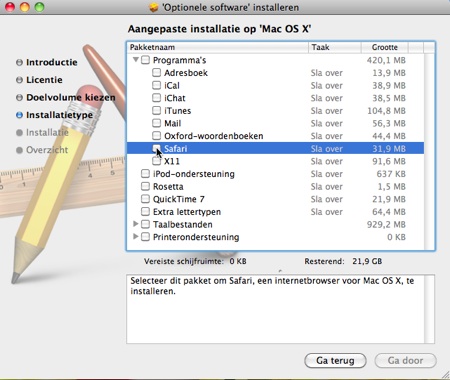This screenshot has width=450, height=380.
Task: Select the Rosetta row label
Action: (x=168, y=187)
